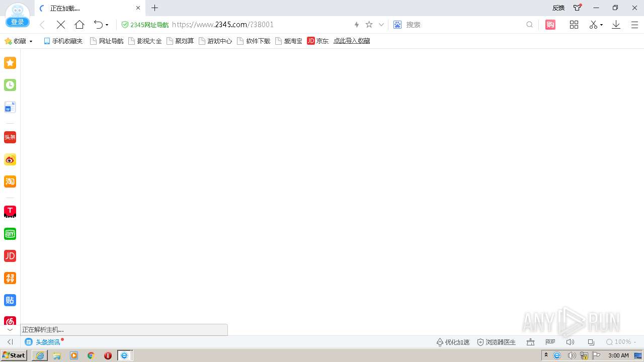Viewport: 644px width, 362px height.
Task: Open the four-square apps grid icon
Action: [x=574, y=25]
